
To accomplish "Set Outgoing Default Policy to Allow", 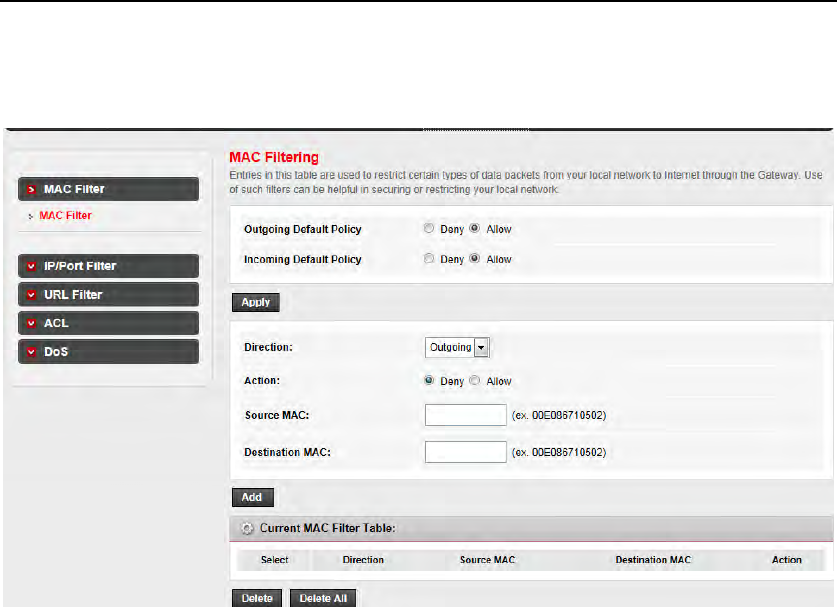I will coord(475,228).
